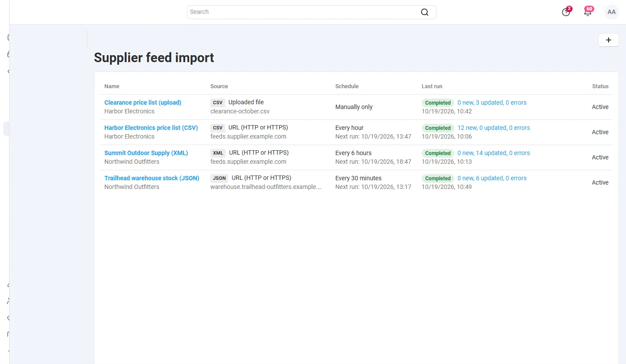Focus the Search input field
The height and width of the screenshot is (364, 626).
[x=311, y=12]
